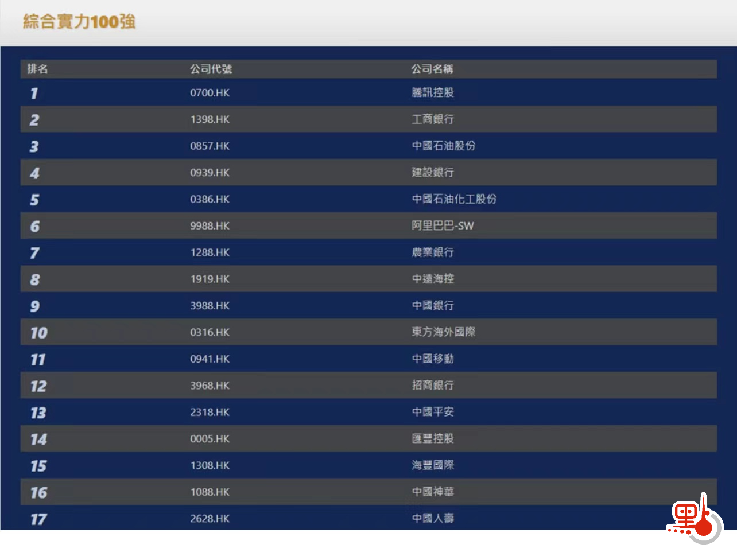
Task: Select the 阿里巴巴-SW entry
Action: (x=442, y=225)
